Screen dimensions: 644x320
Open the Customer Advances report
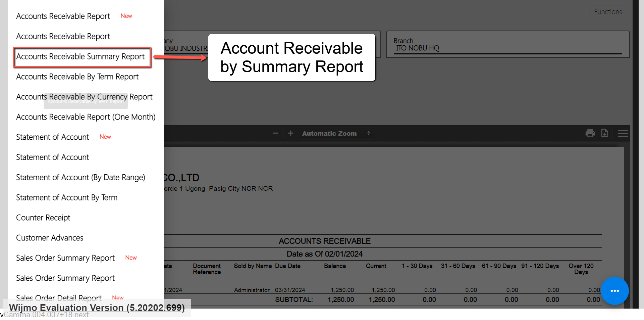click(x=50, y=238)
